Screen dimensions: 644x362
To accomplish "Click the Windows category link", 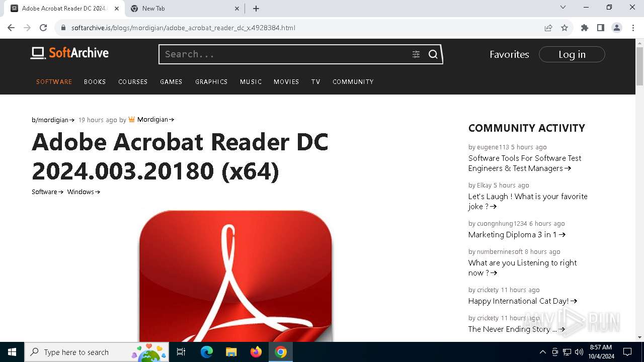I will click(84, 192).
